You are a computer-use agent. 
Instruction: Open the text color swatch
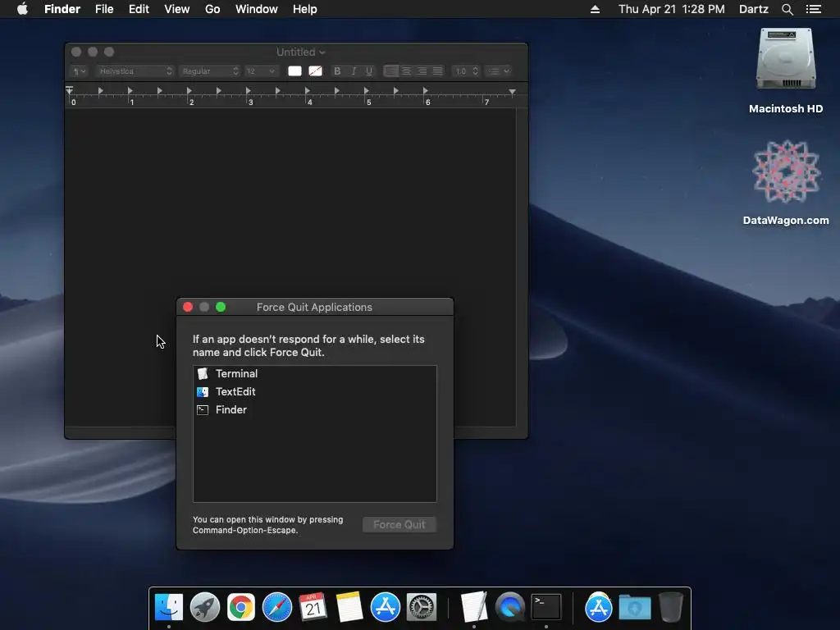click(x=294, y=71)
